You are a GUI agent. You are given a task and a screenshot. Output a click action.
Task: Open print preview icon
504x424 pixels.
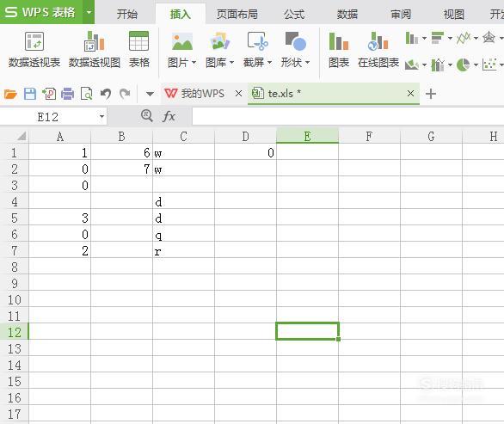[87, 94]
